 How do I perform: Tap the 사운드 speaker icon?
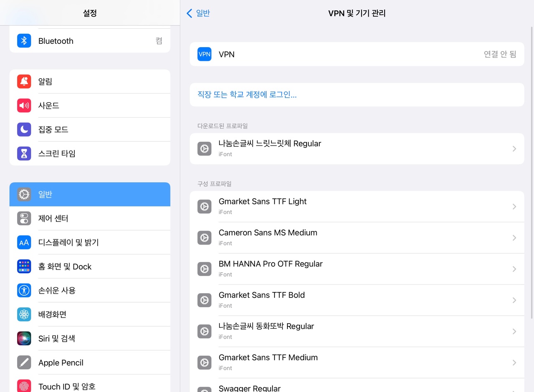pyautogui.click(x=24, y=106)
